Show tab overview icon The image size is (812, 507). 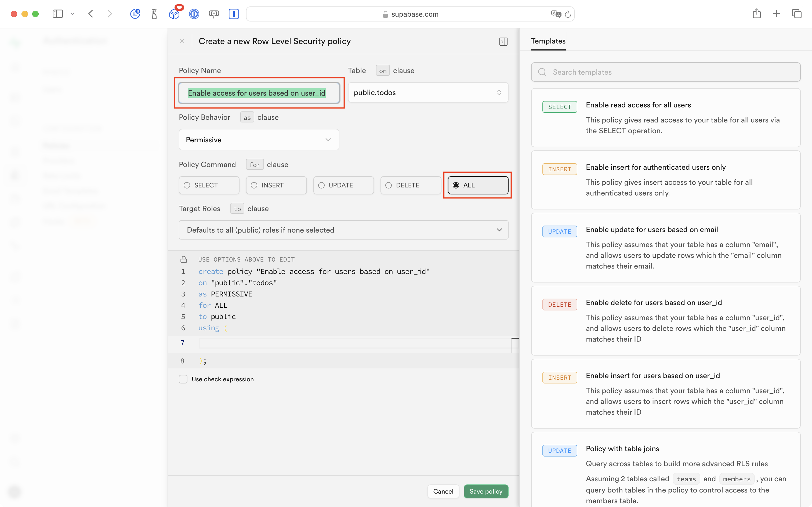tap(797, 14)
